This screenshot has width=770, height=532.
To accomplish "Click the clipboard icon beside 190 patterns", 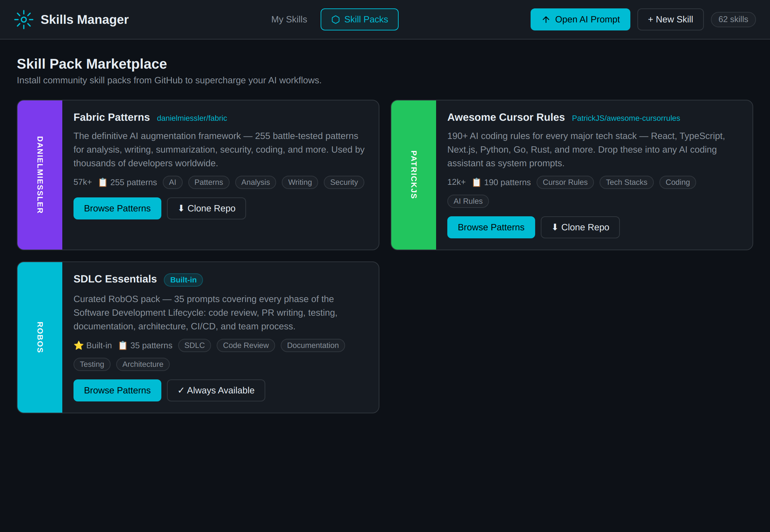I will (476, 182).
